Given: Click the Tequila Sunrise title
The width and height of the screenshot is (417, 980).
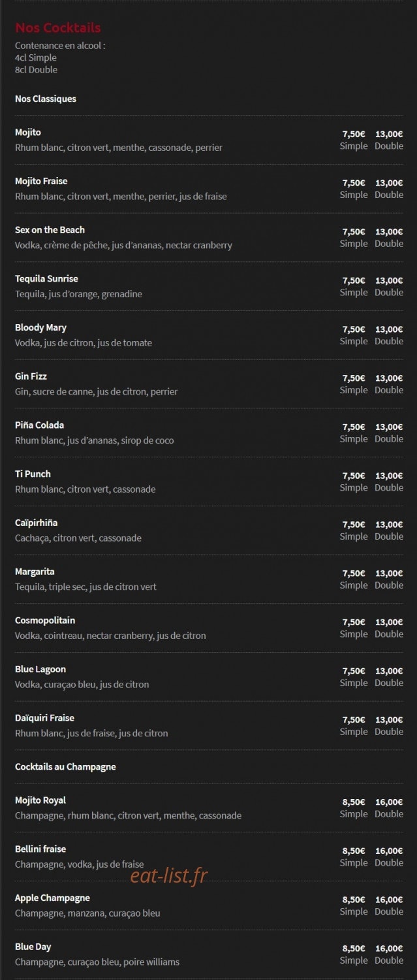Looking at the screenshot, I should point(46,279).
